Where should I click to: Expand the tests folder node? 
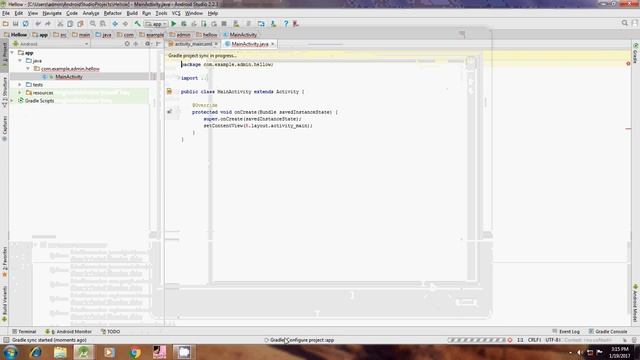[x=20, y=84]
